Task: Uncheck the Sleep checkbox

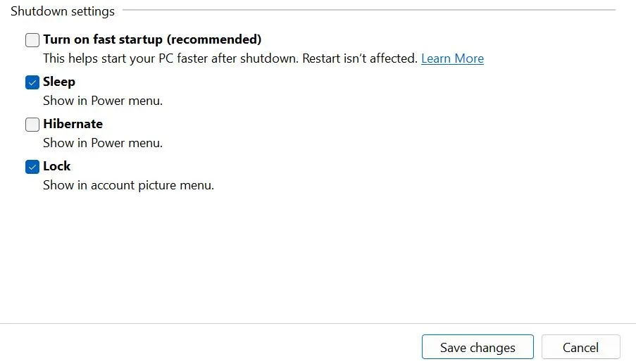Action: tap(32, 82)
